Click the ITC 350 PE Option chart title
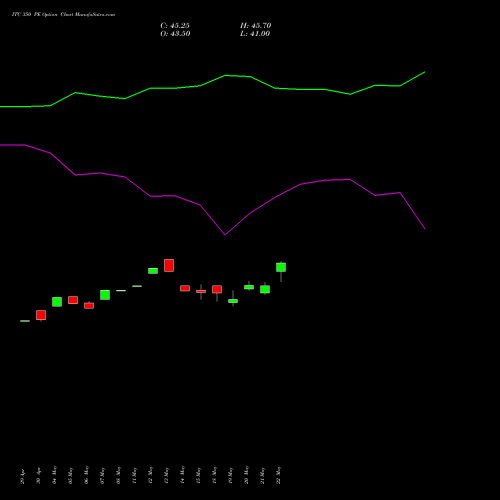This screenshot has height=500, width=500. tap(63, 15)
